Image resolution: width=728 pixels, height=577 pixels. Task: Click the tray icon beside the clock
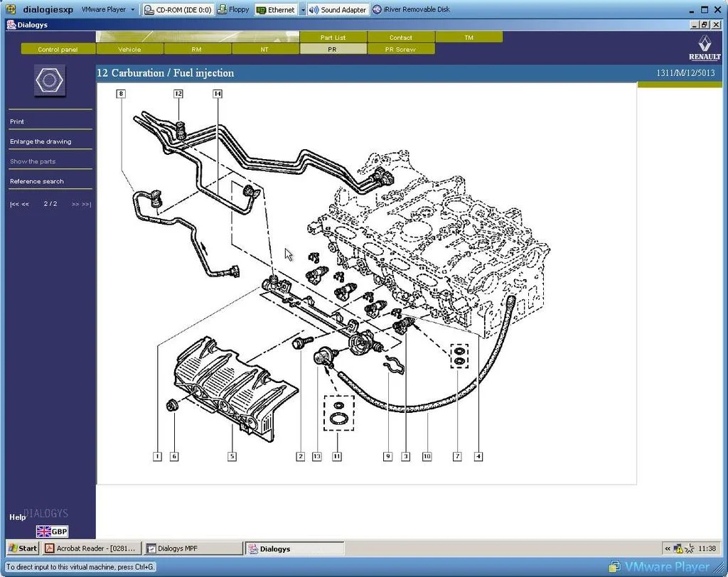point(690,549)
